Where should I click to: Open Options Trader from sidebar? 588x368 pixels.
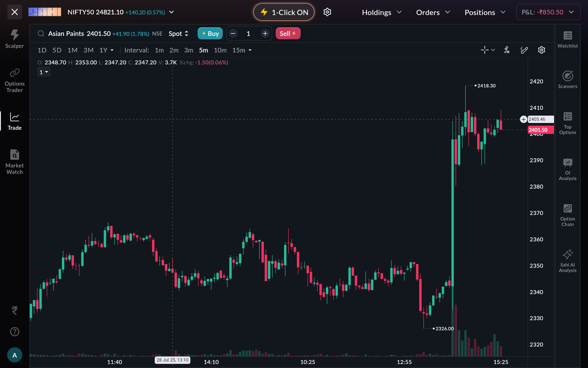[14, 81]
